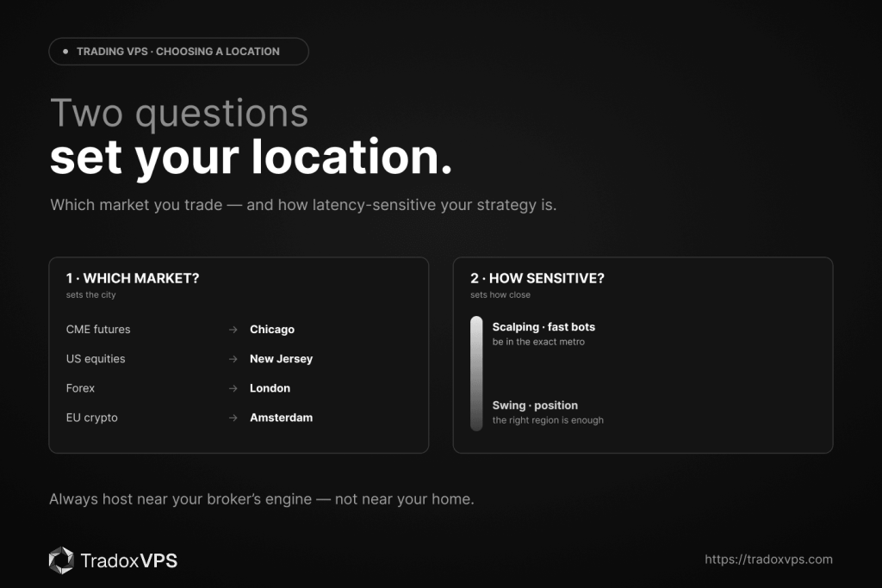Click the 'sets how close' subtitle
The height and width of the screenshot is (588, 882).
coord(500,294)
